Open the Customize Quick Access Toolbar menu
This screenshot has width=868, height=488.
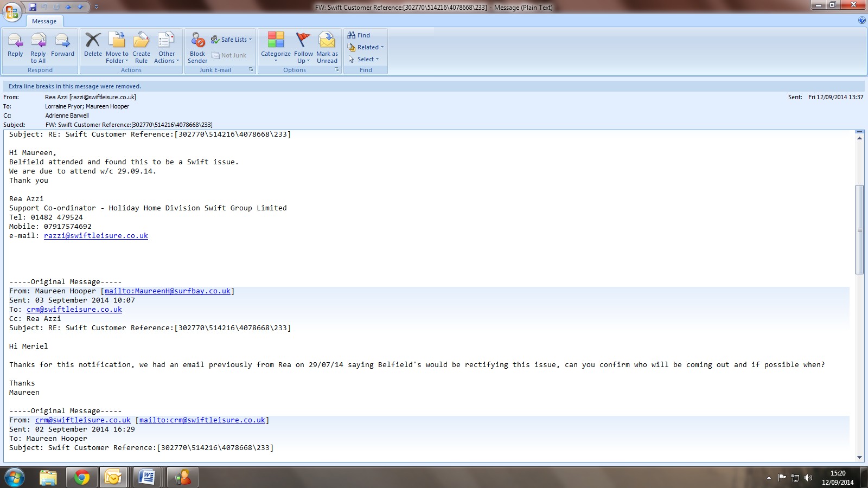tap(96, 7)
